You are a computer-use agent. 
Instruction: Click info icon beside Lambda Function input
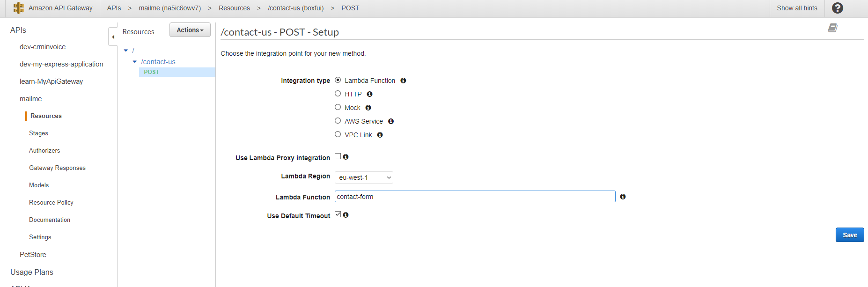tap(623, 197)
